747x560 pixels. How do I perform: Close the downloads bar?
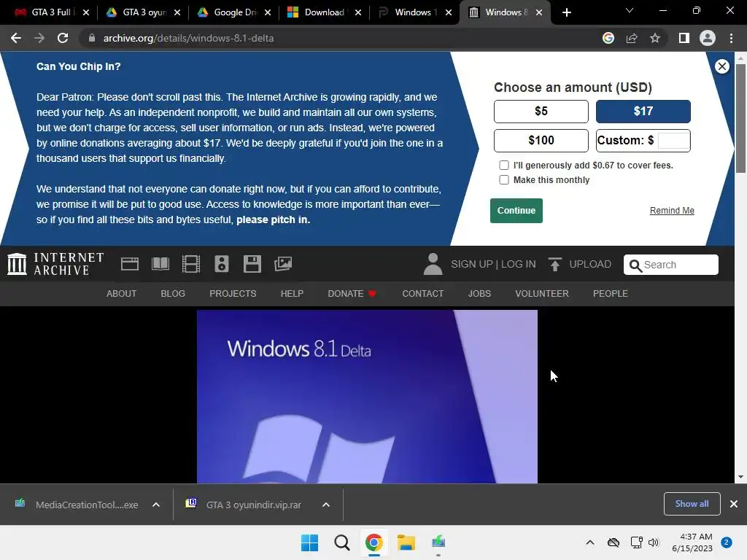coord(734,504)
